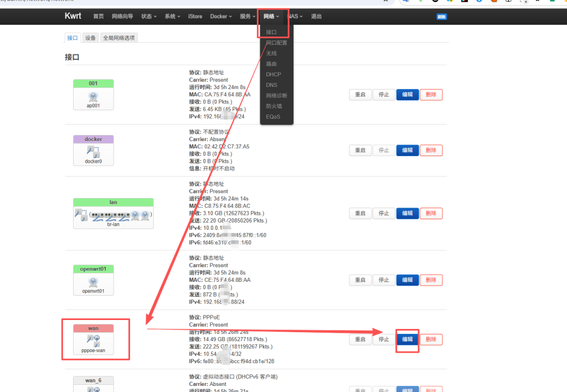
Task: Open the Kwrt brand home link
Action: 73,16
